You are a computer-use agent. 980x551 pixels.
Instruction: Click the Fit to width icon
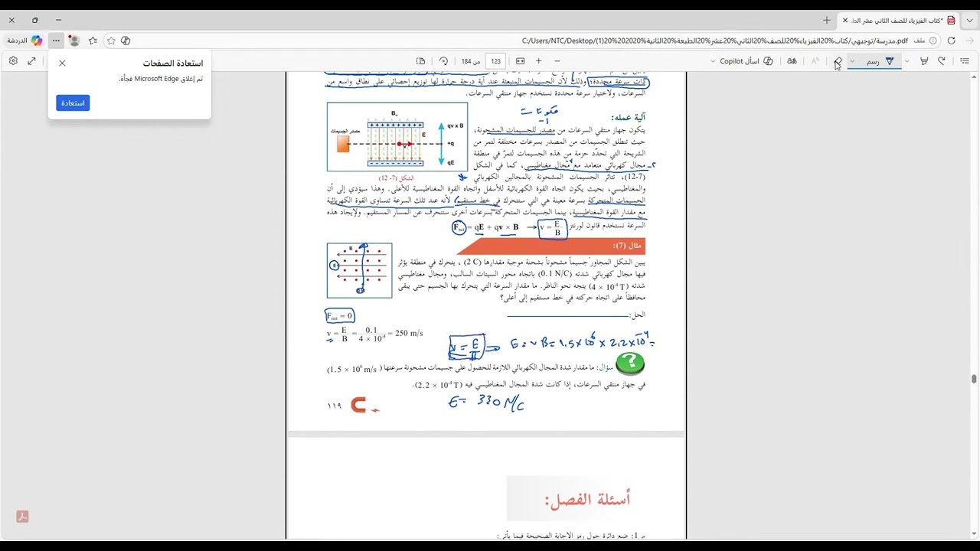(521, 61)
